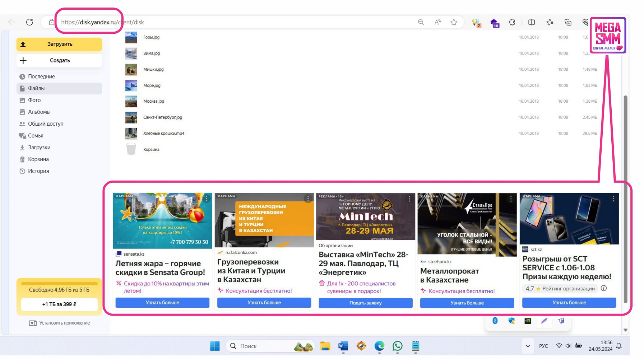Open options menu on MinTech ad
644x359 pixels.
409,199
